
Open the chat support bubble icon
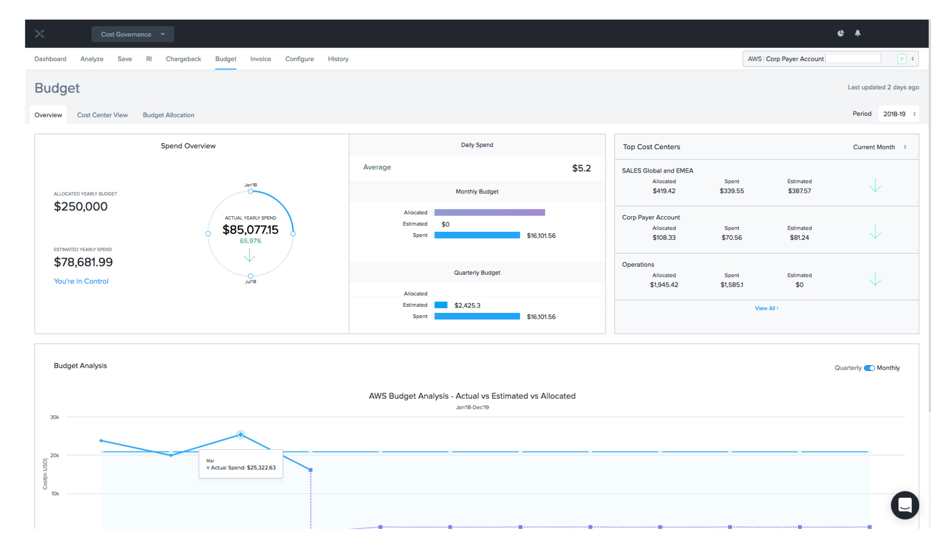coord(904,505)
